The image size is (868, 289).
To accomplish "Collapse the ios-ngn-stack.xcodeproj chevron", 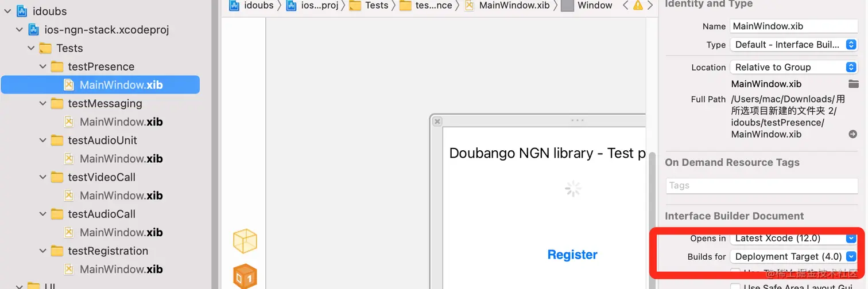I will tap(19, 30).
